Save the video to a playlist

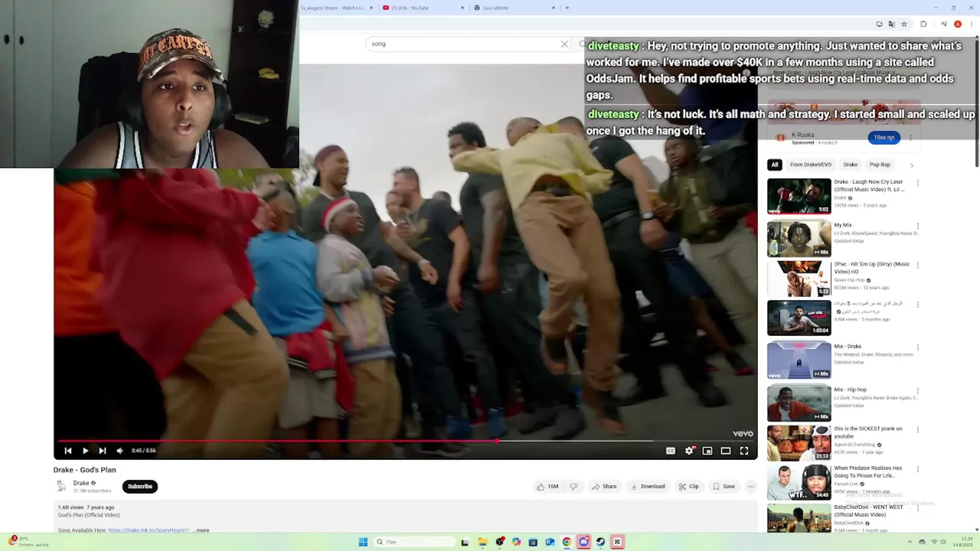pos(724,486)
